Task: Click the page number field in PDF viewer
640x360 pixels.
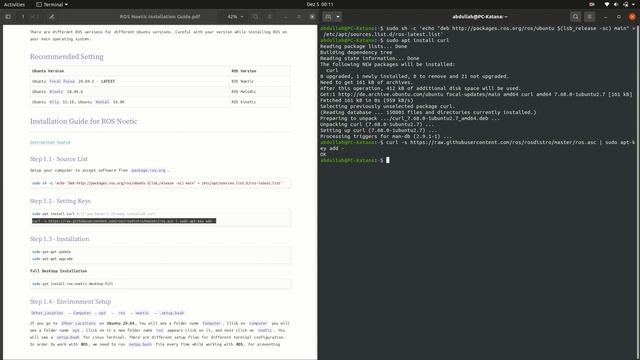Action: coord(23,17)
